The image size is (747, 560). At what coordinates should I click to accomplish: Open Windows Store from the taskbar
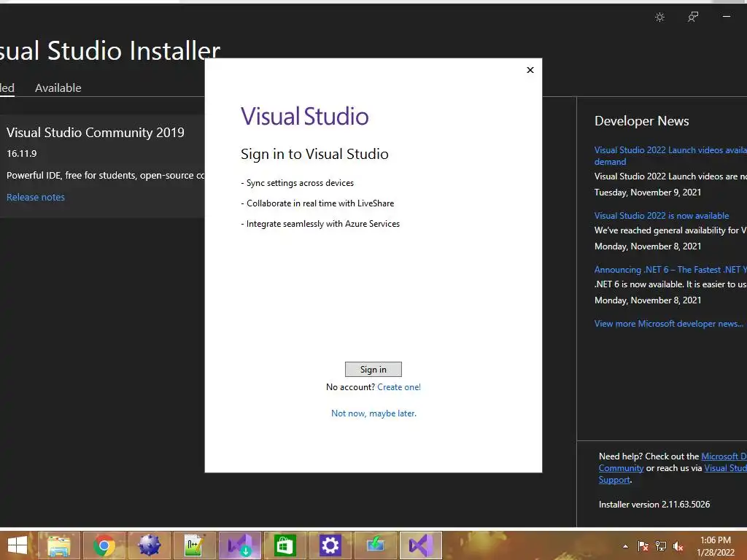[285, 545]
